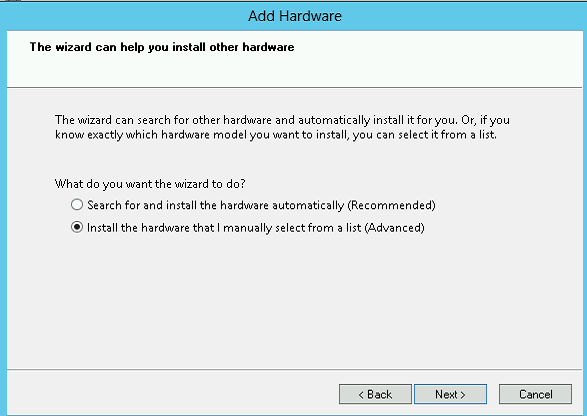Click the right arrow on the Next button

[463, 395]
